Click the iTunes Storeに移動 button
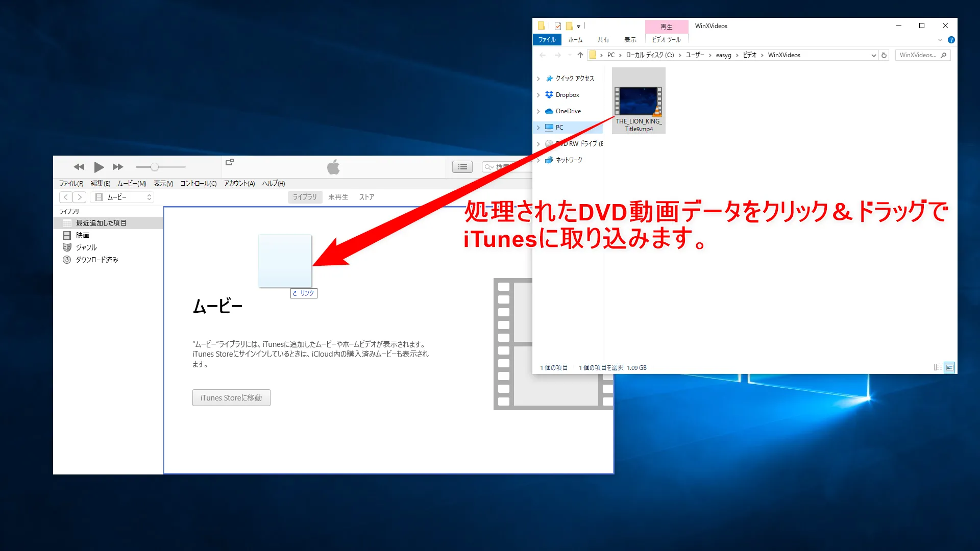Image resolution: width=980 pixels, height=551 pixels. [231, 398]
